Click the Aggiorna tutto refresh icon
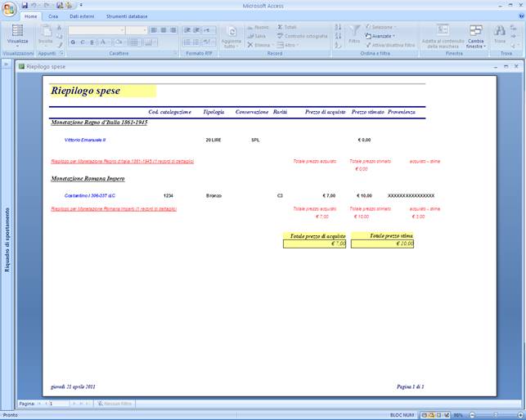Image resolution: width=526 pixels, height=420 pixels. point(232,32)
